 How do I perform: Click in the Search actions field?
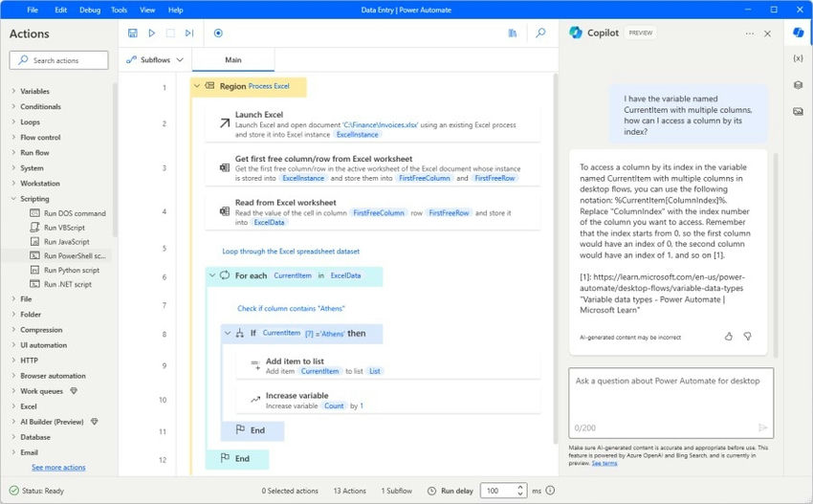pos(58,60)
